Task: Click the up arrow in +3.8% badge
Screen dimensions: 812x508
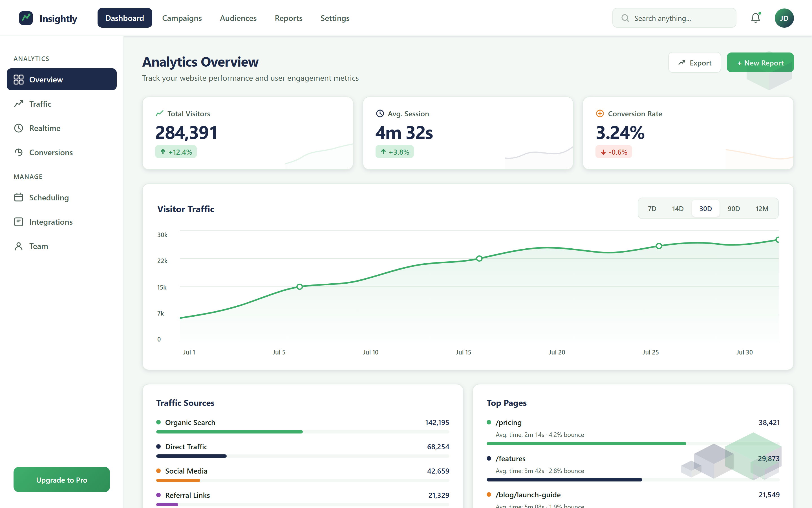Action: pyautogui.click(x=383, y=152)
